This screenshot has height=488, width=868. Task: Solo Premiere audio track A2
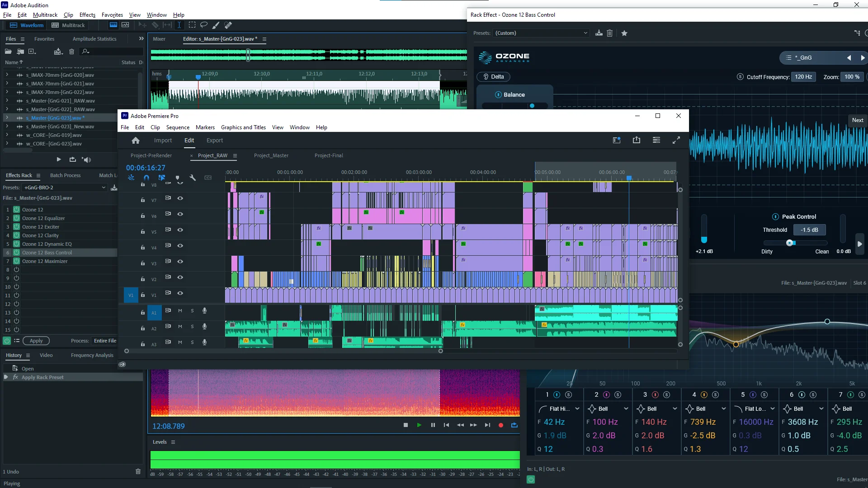click(192, 327)
